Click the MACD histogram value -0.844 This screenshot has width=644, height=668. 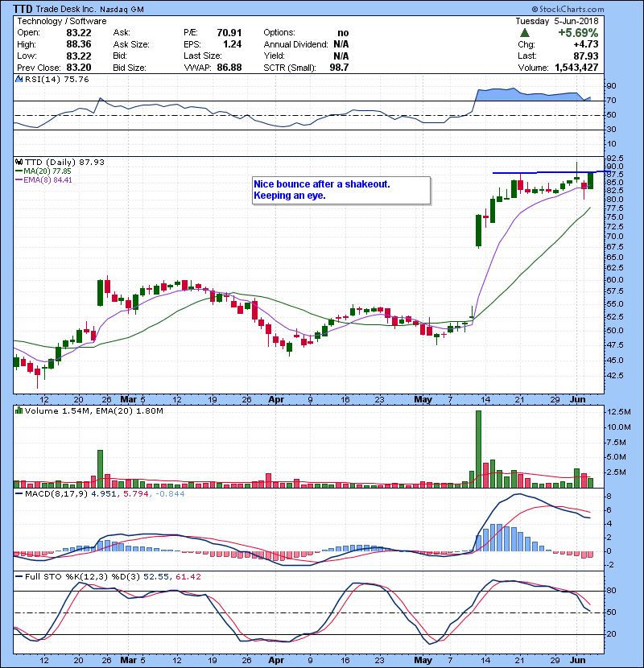point(170,494)
